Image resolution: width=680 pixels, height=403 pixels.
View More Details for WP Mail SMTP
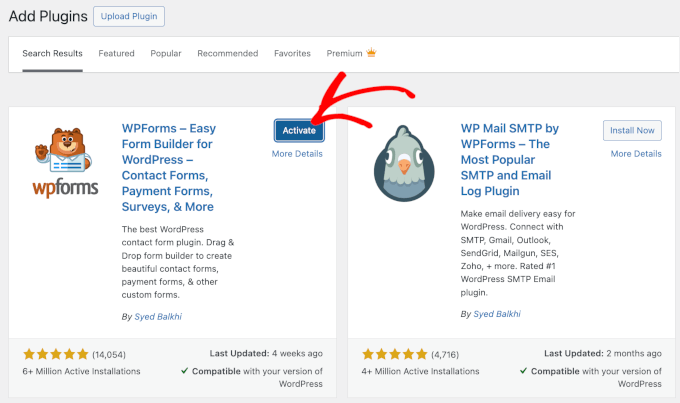point(636,154)
